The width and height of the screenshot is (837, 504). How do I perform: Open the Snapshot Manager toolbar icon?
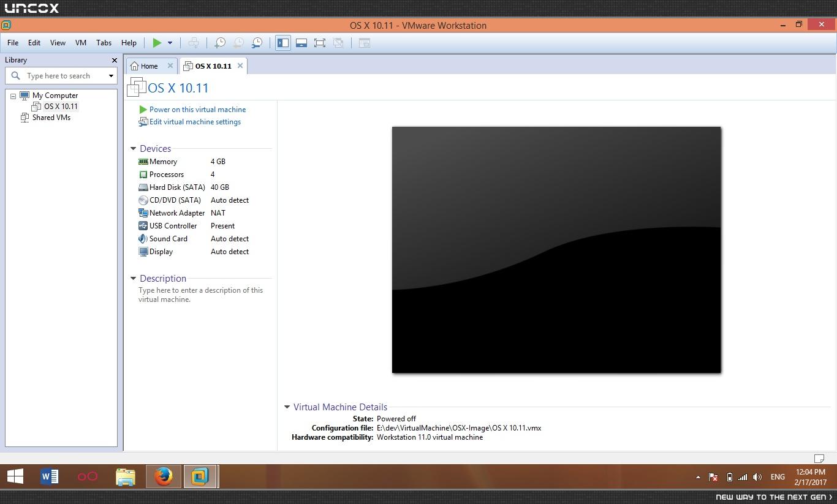tap(257, 43)
